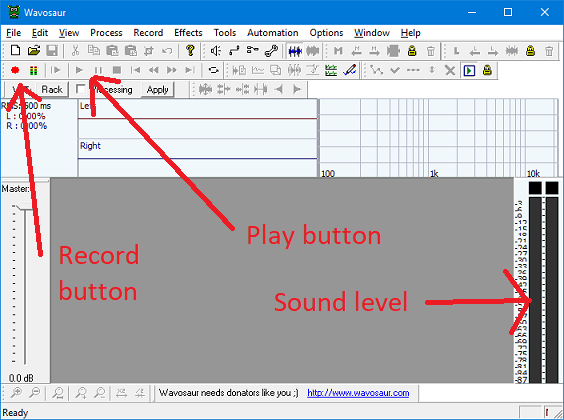This screenshot has width=564, height=420.
Task: Click the red Record button
Action: (x=15, y=70)
